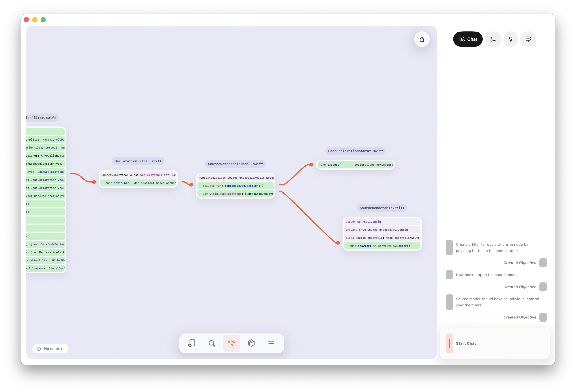This screenshot has height=392, width=576.
Task: Switch to the Chat tab
Action: click(x=468, y=39)
